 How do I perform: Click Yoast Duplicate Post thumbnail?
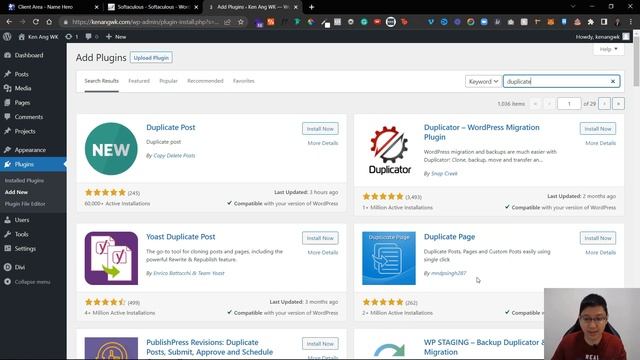click(x=111, y=258)
